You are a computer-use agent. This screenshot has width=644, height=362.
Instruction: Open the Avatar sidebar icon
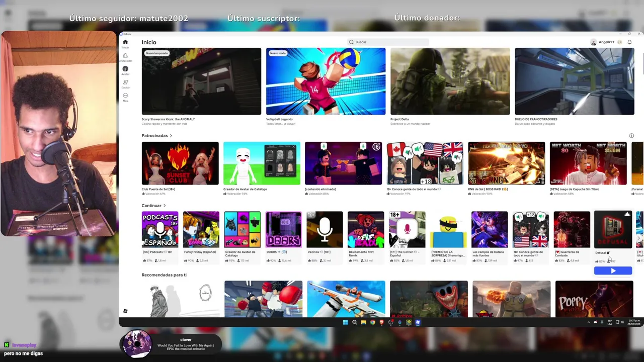coord(125,70)
